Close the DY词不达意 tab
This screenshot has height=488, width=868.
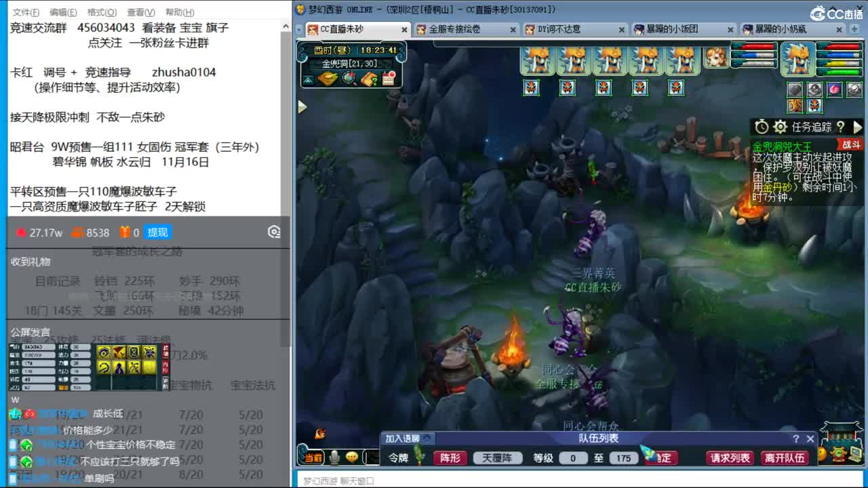pyautogui.click(x=621, y=30)
